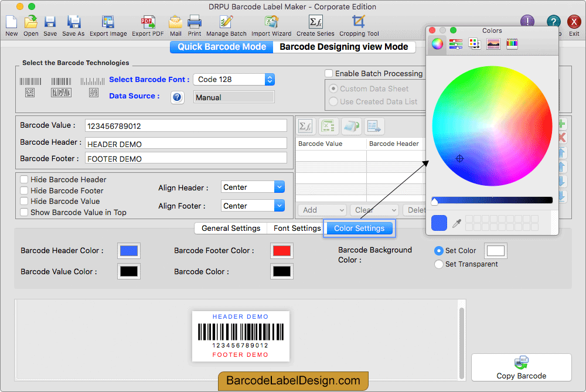Click the Barcode Color black swatch
Viewport: 586px width, 392px height.
pos(282,271)
